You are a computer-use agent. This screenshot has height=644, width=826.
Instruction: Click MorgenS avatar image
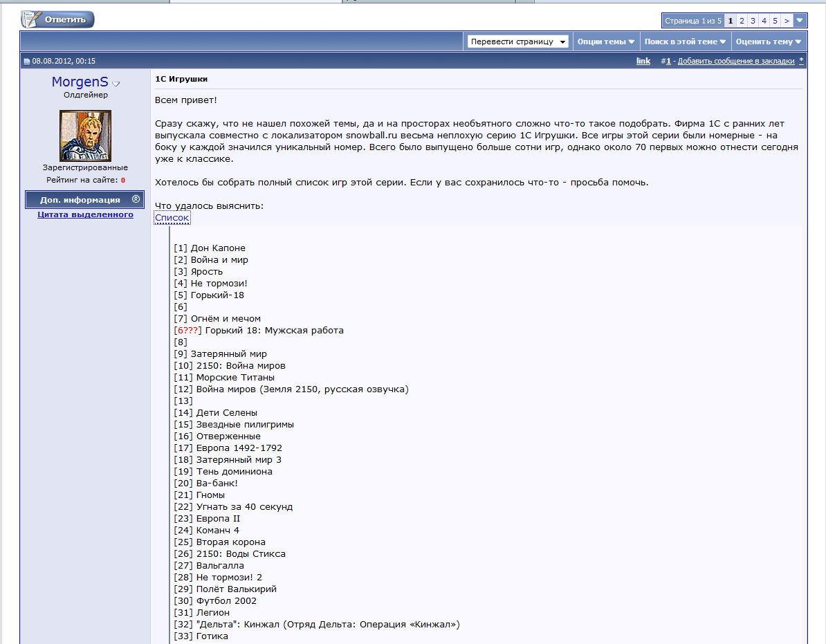coord(85,136)
